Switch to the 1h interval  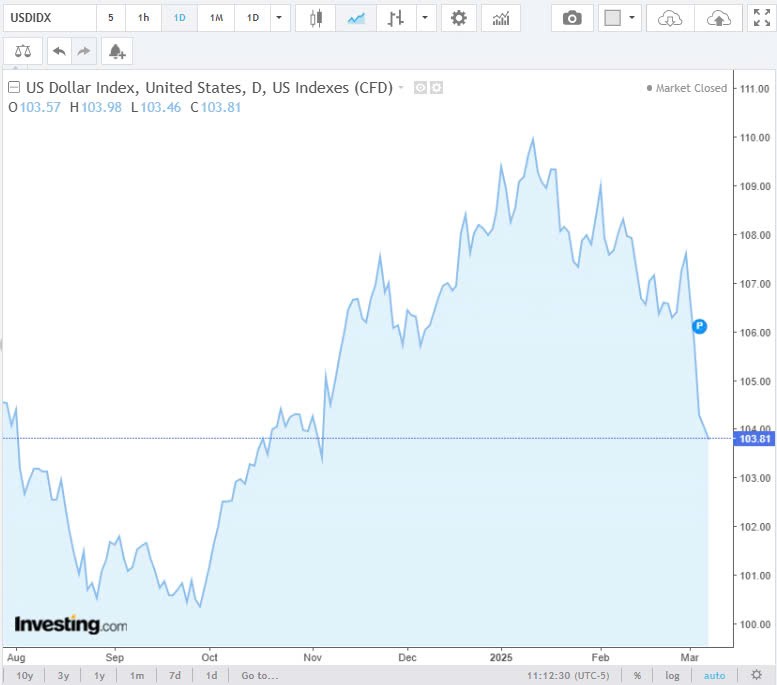point(143,18)
